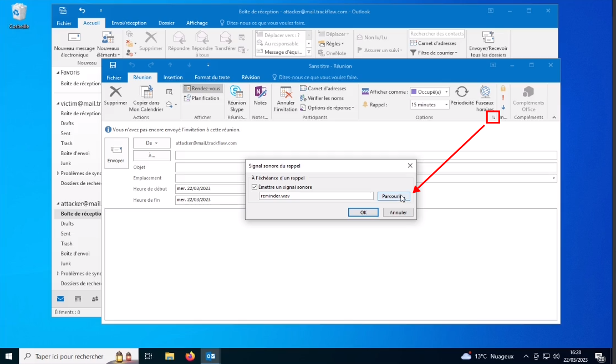Viewport: 616px width, 364px height.
Task: Open the OneNote Notes icon
Action: (260, 95)
